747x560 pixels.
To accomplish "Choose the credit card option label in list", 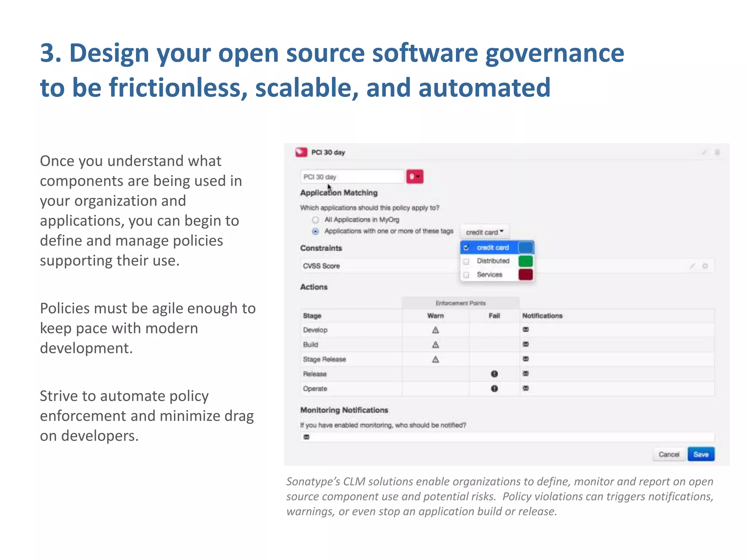I will [x=493, y=248].
